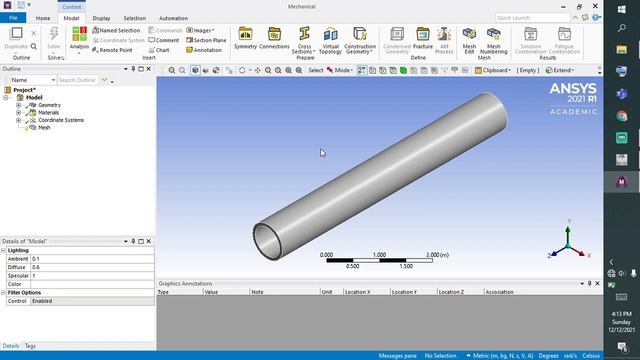Click the Ambient value field
Viewport: 640px width, 360px height.
click(x=92, y=259)
